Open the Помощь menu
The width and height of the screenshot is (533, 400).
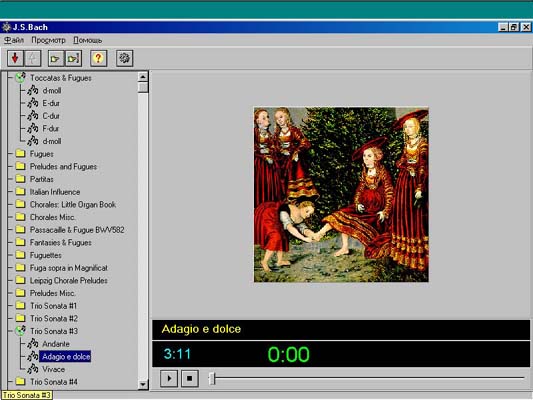click(x=88, y=40)
